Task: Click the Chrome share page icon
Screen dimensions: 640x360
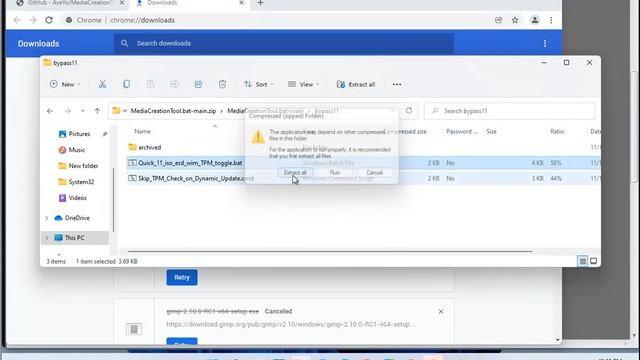Action: point(498,20)
